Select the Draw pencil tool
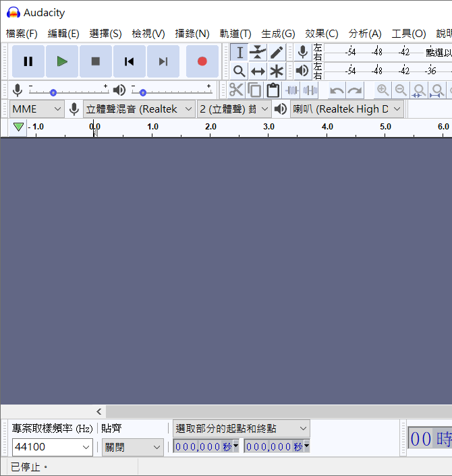Screen dimensions: 452x476 277,53
